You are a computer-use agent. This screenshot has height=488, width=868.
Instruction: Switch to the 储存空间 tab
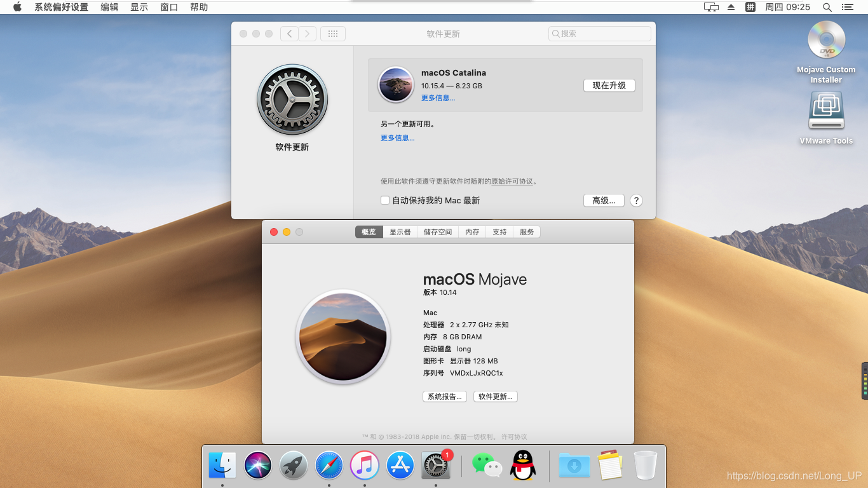438,232
